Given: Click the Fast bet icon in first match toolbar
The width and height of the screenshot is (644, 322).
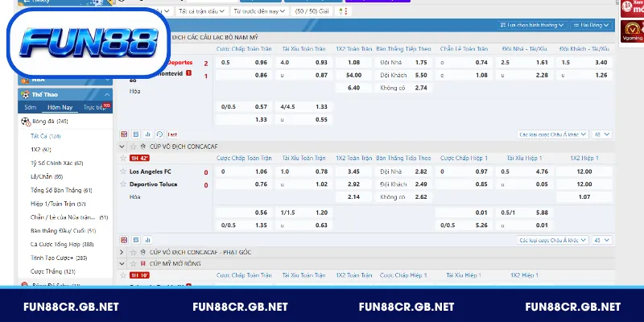Looking at the screenshot, I should pos(172,134).
